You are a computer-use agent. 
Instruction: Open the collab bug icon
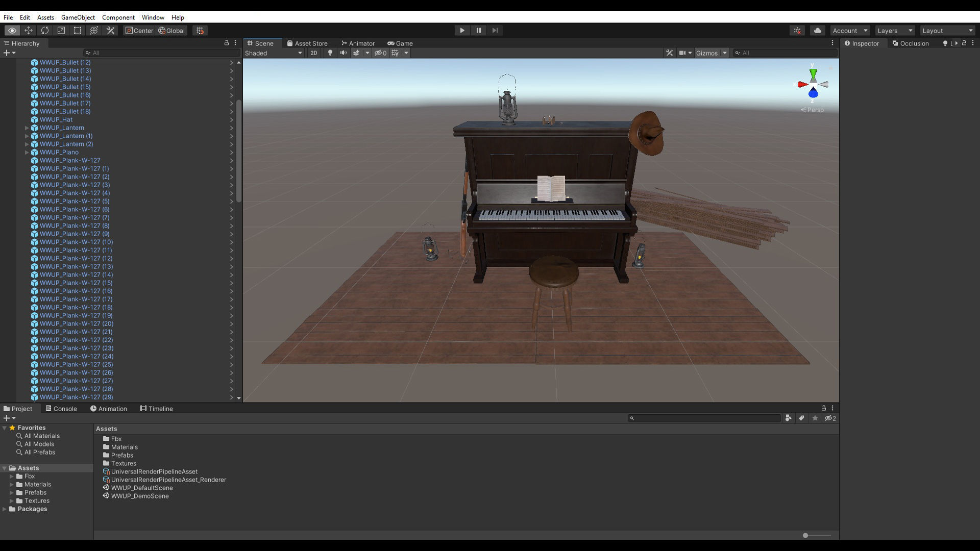797,31
